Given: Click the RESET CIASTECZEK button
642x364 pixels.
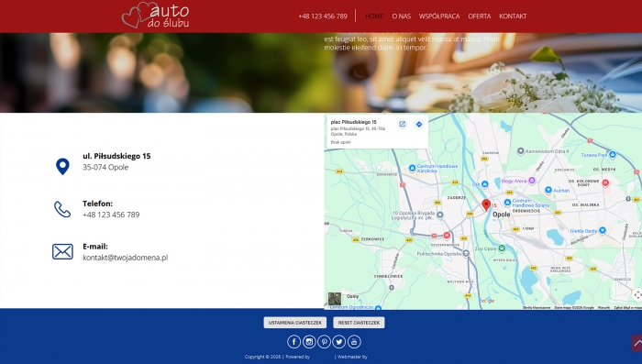Looking at the screenshot, I should click(x=359, y=323).
